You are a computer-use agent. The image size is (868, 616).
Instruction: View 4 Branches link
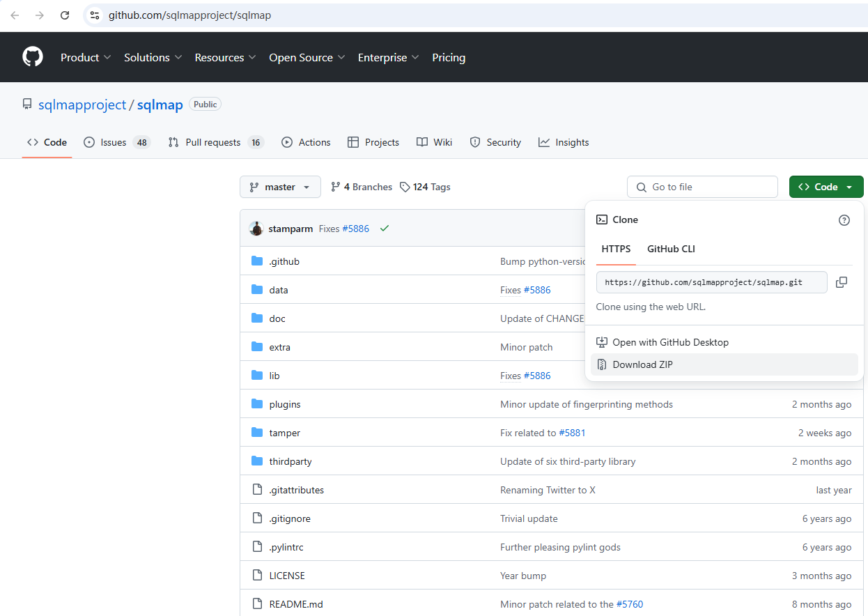361,187
